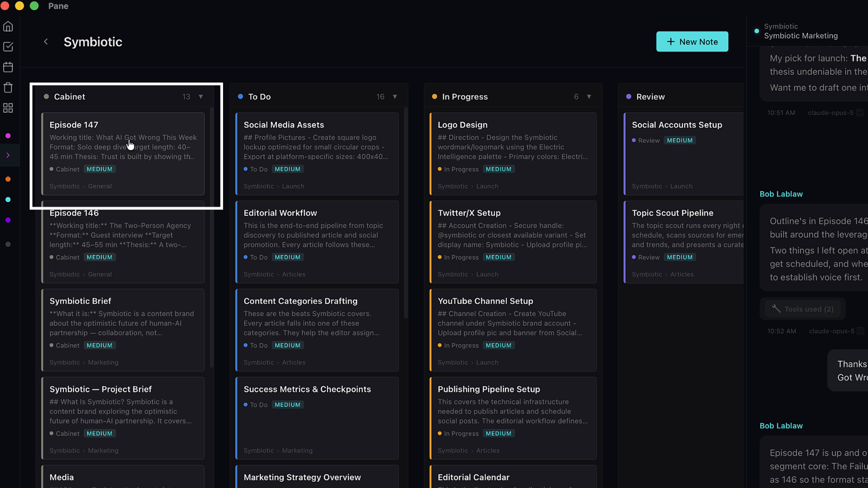Open the Editorial Workflow card
The image size is (868, 488).
tap(317, 242)
